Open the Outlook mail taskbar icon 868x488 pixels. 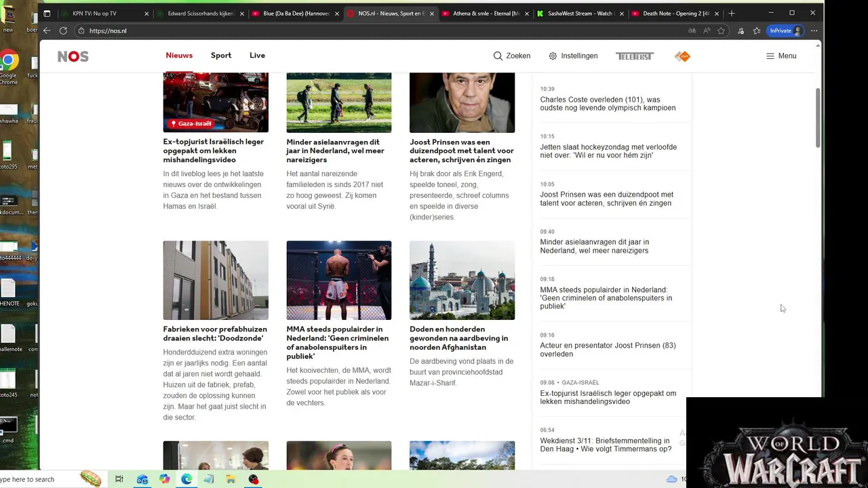point(142,479)
